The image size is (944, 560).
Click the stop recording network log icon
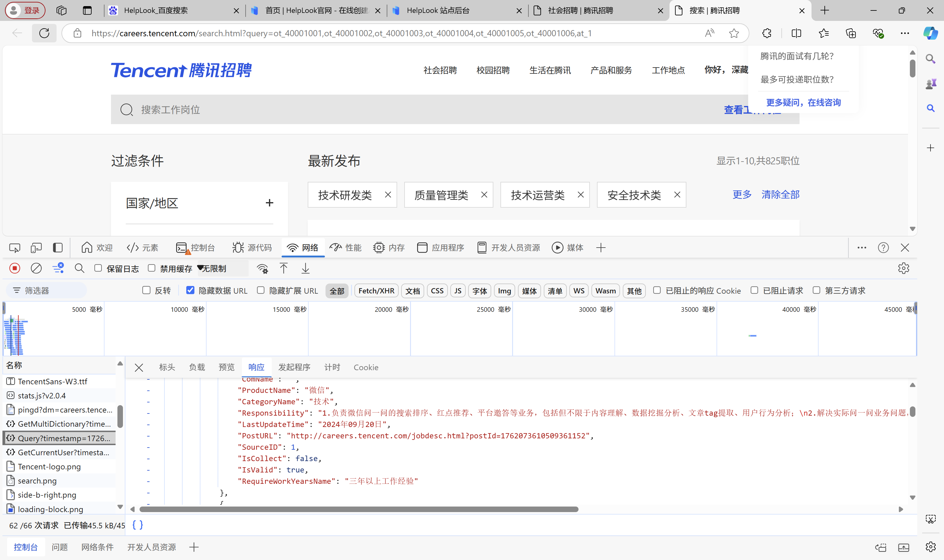tap(15, 268)
